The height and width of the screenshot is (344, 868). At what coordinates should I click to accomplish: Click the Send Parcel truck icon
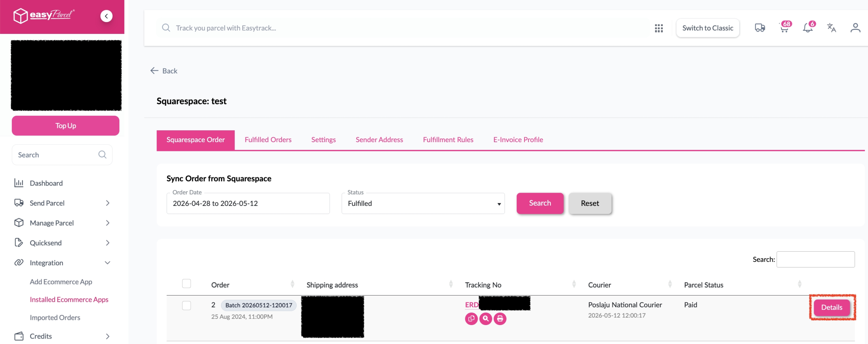pos(19,203)
